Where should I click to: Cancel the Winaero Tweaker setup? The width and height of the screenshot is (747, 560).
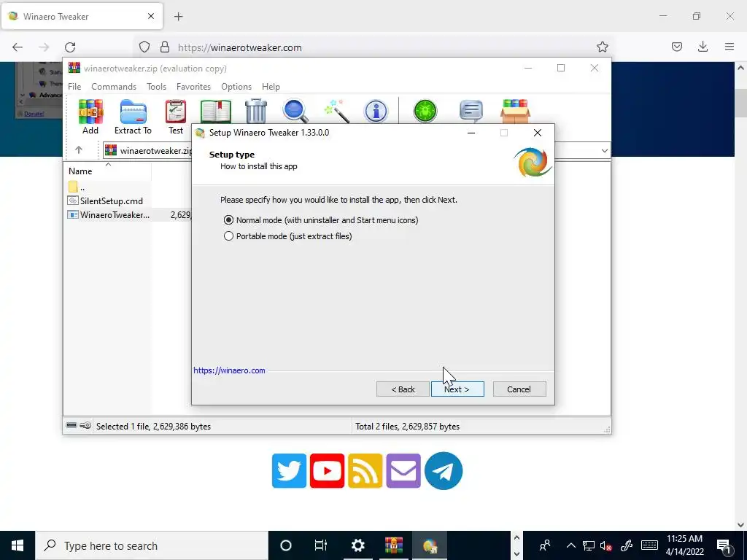click(519, 389)
